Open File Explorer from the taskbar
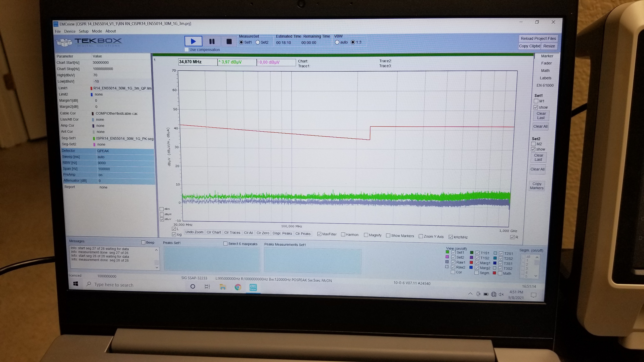 pos(222,287)
